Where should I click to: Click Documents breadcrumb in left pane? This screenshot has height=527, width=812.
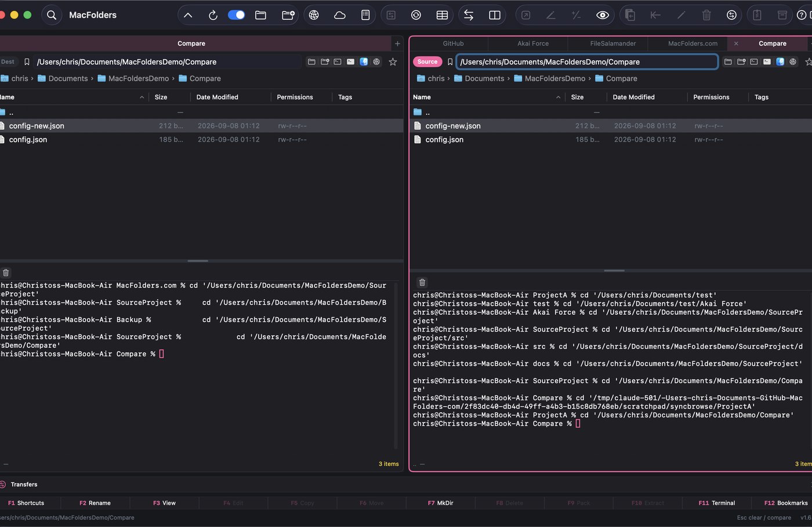(x=63, y=78)
